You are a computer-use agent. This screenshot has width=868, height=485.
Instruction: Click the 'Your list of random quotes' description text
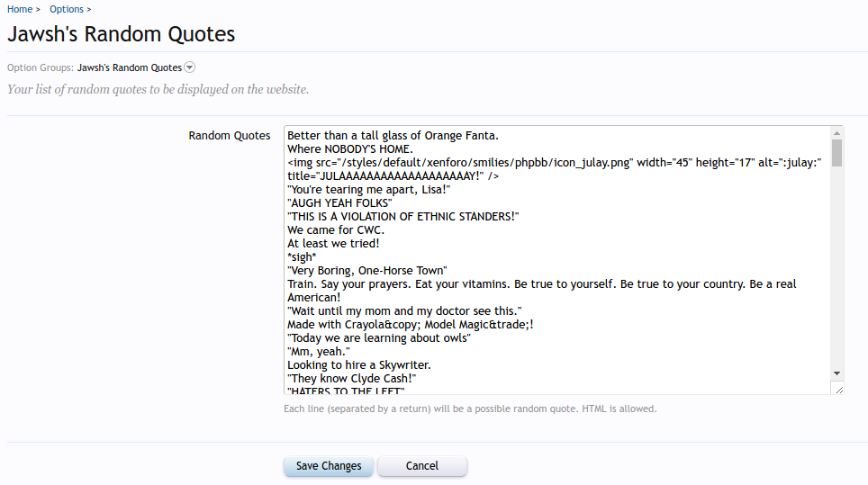click(158, 89)
